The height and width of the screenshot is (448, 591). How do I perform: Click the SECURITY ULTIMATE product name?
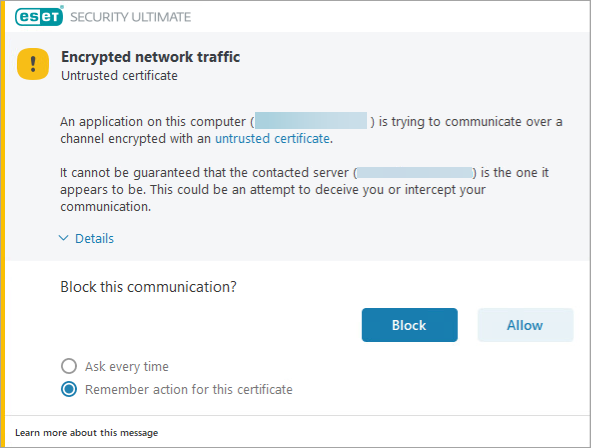tap(130, 17)
